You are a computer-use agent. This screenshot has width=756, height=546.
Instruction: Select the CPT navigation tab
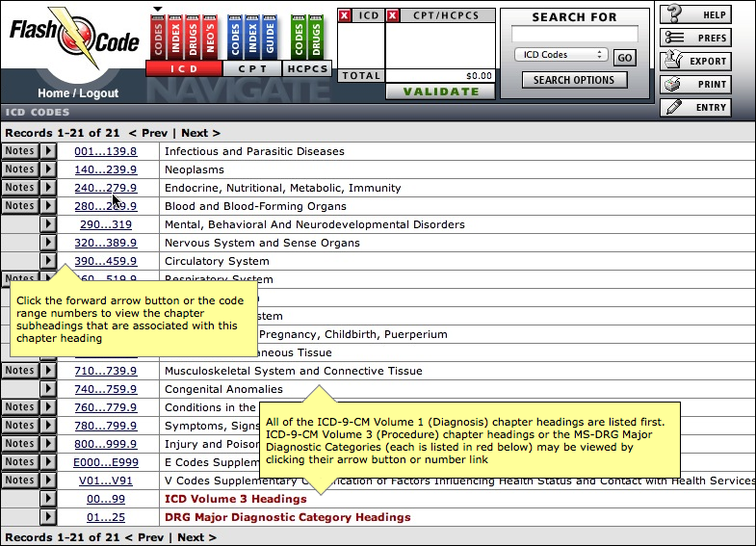pos(252,69)
